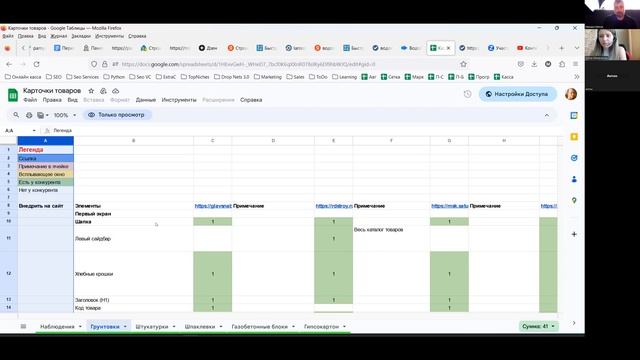Click the search magnifier in the Sheets toolbar

(x=16, y=115)
